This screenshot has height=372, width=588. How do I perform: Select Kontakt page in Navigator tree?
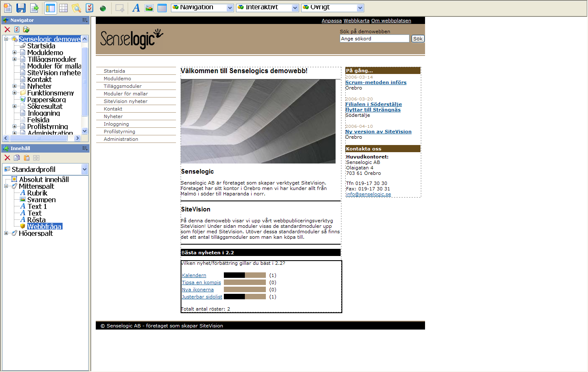click(39, 79)
